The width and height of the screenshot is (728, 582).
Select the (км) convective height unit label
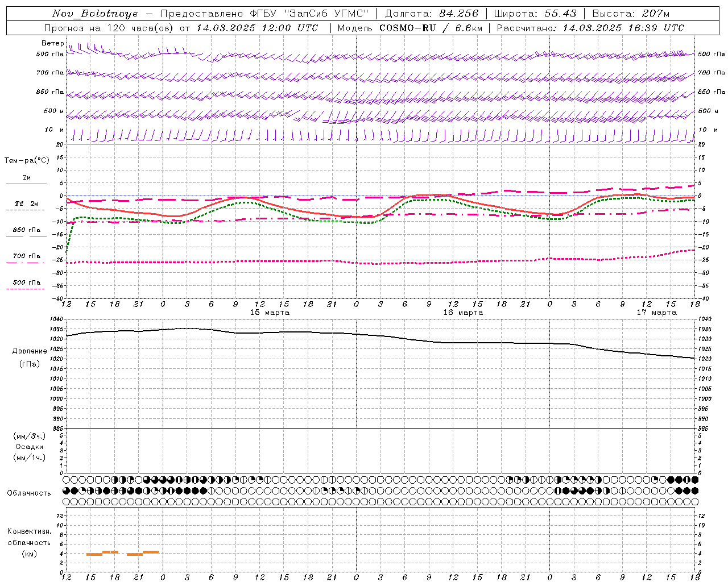pos(29,554)
